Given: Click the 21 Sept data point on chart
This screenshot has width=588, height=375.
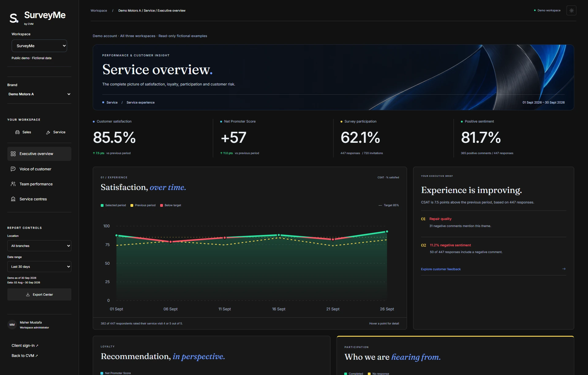Looking at the screenshot, I should [333, 240].
